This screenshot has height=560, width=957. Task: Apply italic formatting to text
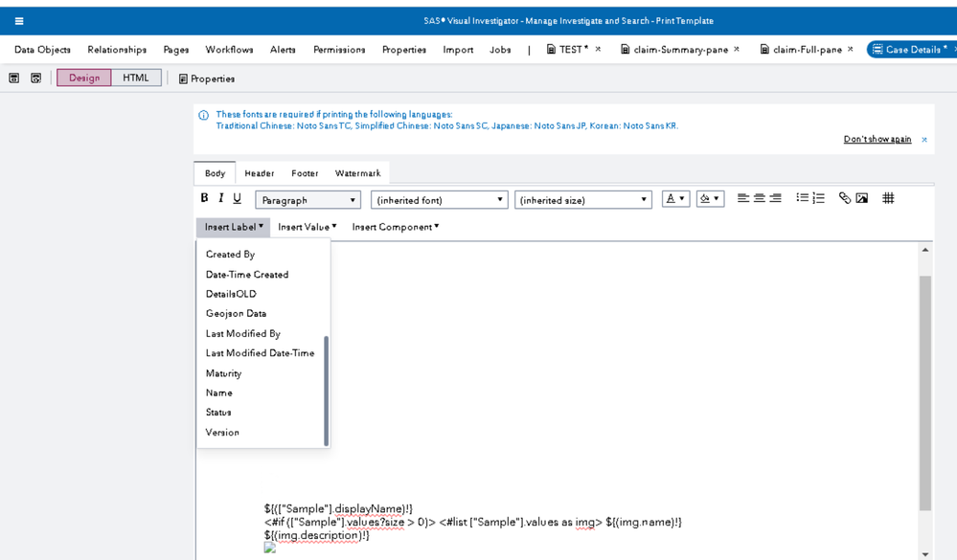click(220, 198)
